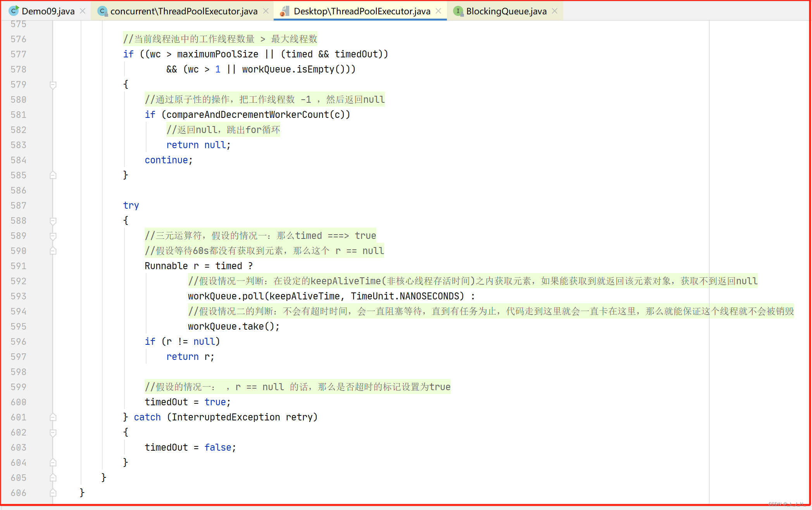This screenshot has height=510, width=812.
Task: Collapse fold end marker at line 604
Action: point(53,463)
